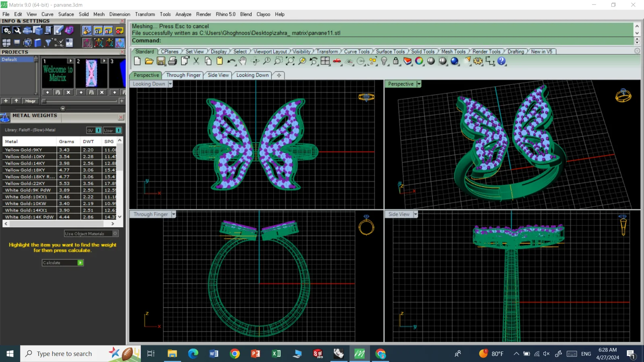Open the four-viewport layout icon
Image resolution: width=644 pixels, height=362 pixels.
click(x=325, y=61)
